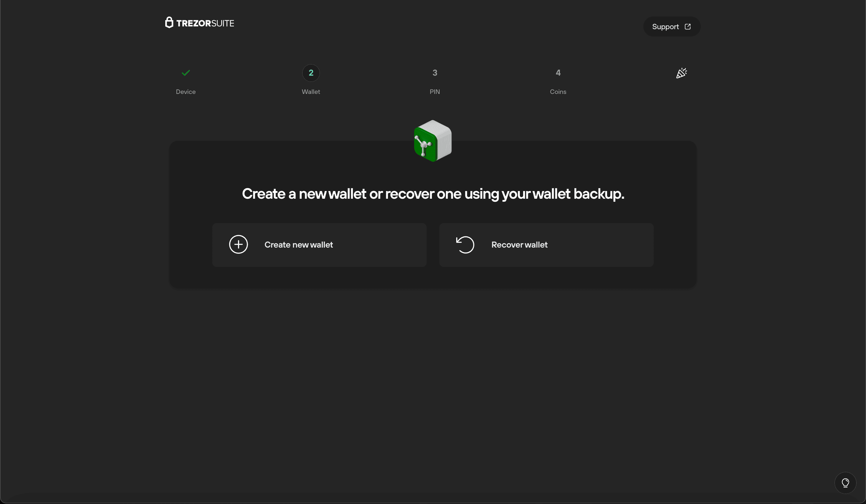Click the green Device checkmark icon
Image resolution: width=866 pixels, height=504 pixels.
[x=186, y=73]
